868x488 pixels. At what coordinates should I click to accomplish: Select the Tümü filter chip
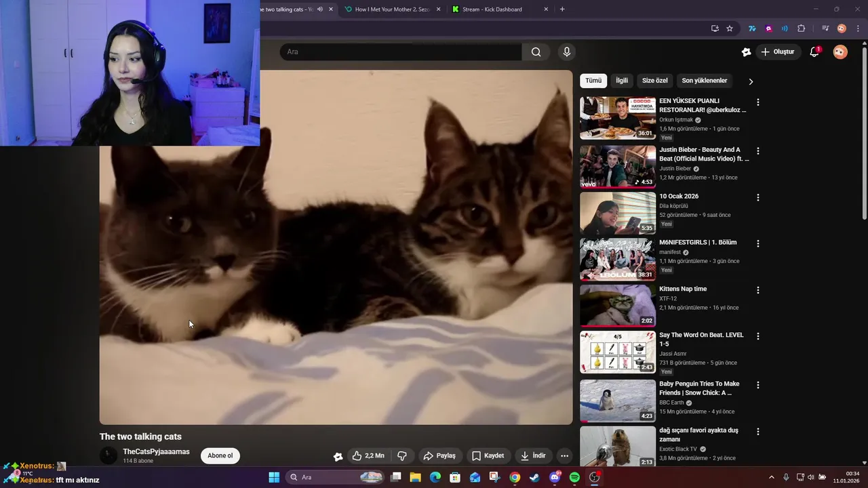(593, 81)
